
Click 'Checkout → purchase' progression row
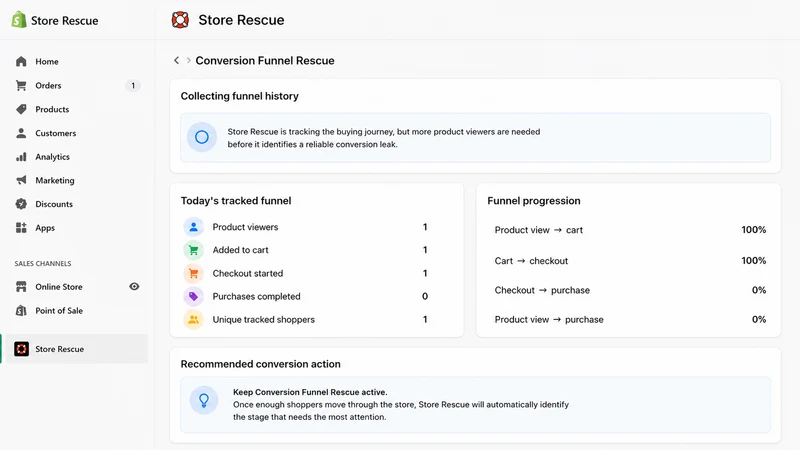coord(630,290)
